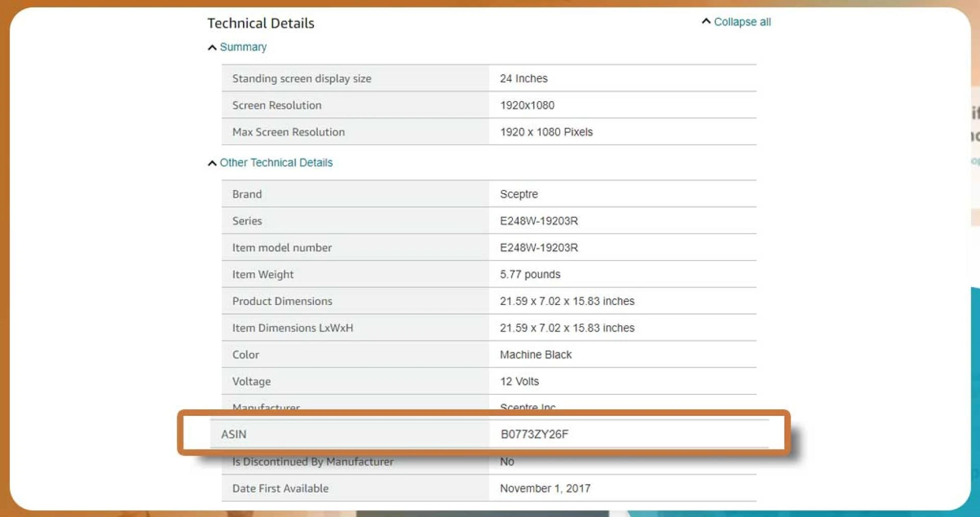Click the 'ASIN' row label

click(234, 434)
